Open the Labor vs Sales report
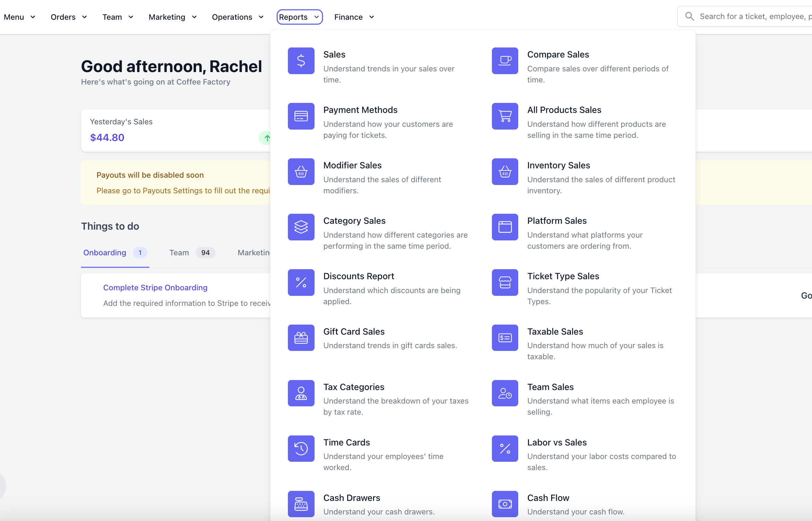Viewport: 812px width, 521px height. coord(557,442)
